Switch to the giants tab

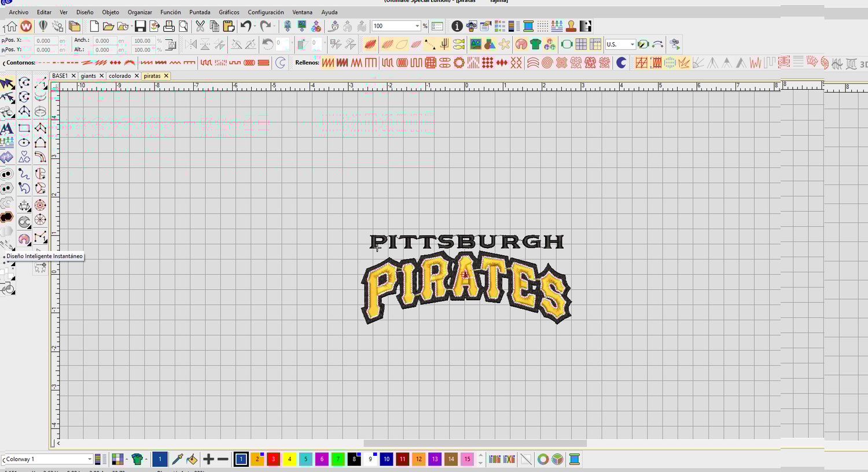click(x=89, y=76)
